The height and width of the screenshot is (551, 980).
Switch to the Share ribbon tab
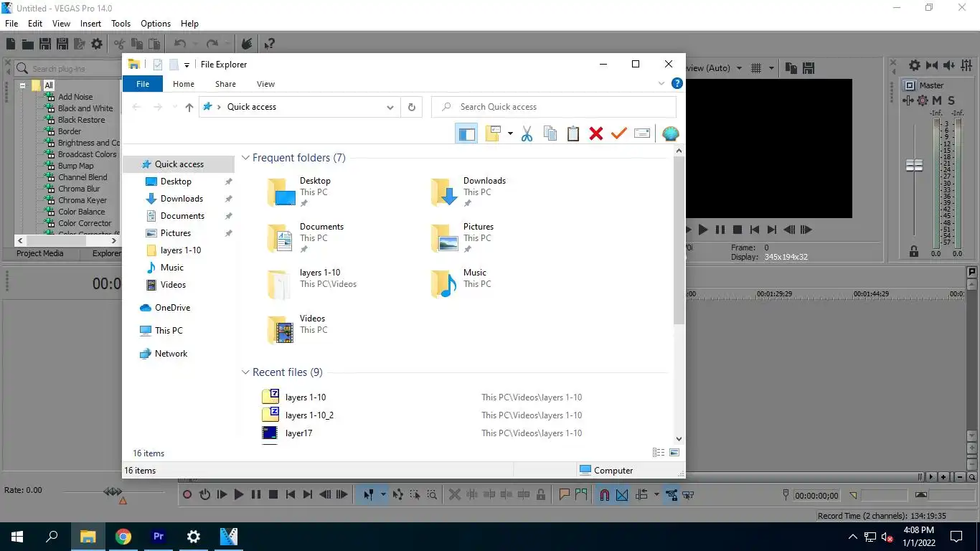coord(225,84)
